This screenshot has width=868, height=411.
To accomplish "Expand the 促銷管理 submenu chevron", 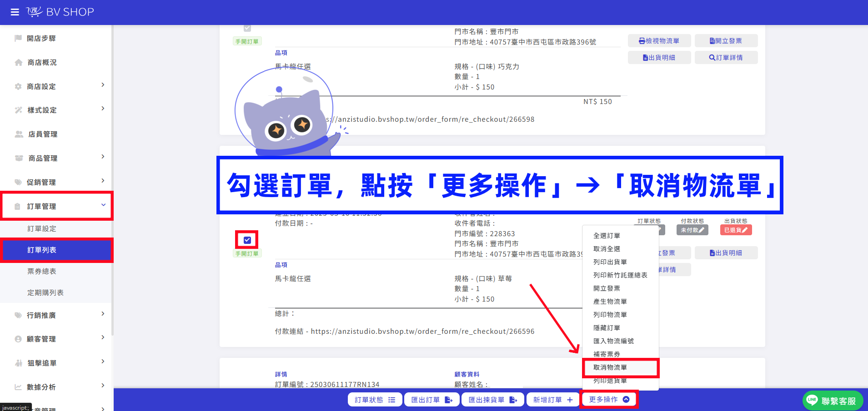I will tap(103, 181).
